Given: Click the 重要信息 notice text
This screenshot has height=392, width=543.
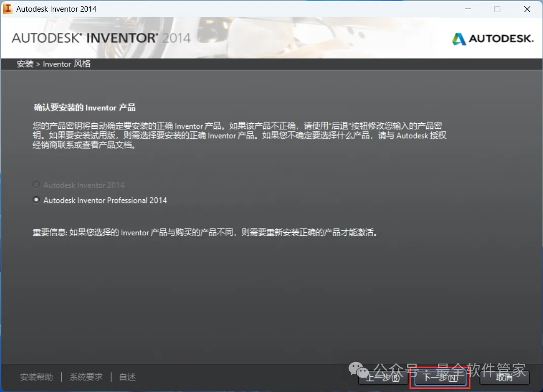Looking at the screenshot, I should coord(205,232).
